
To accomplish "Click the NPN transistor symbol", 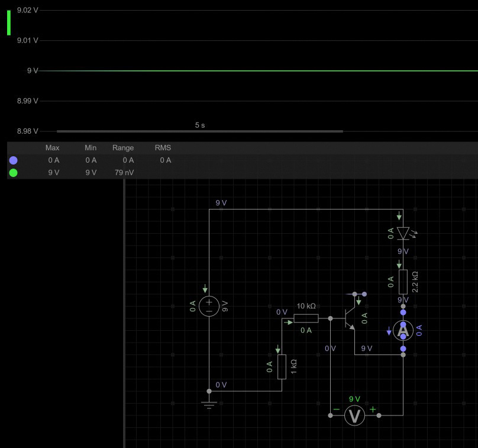I will [x=350, y=318].
